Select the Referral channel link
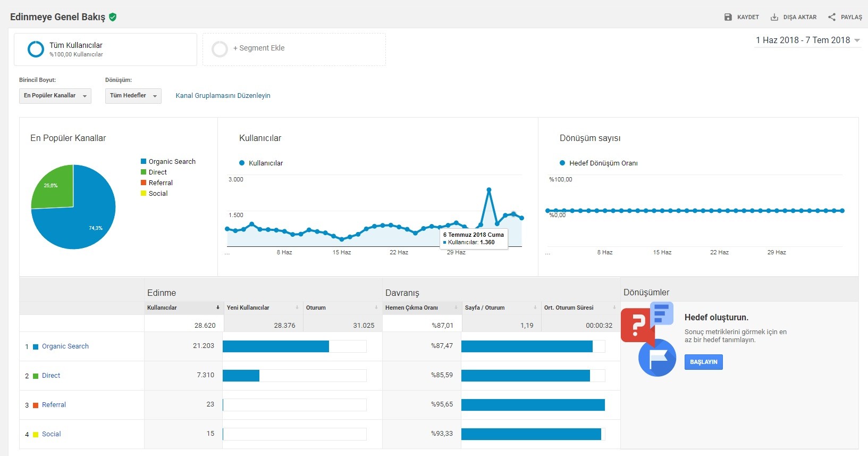This screenshot has height=456, width=868. (x=54, y=405)
